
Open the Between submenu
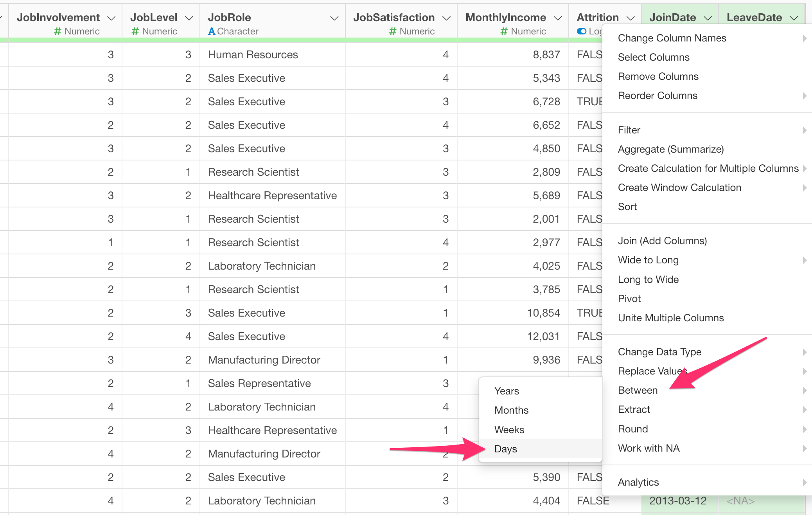tap(707, 390)
